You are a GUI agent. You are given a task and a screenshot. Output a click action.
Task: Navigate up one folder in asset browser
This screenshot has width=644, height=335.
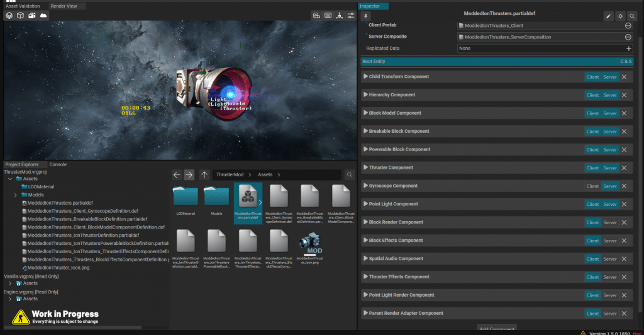(204, 174)
